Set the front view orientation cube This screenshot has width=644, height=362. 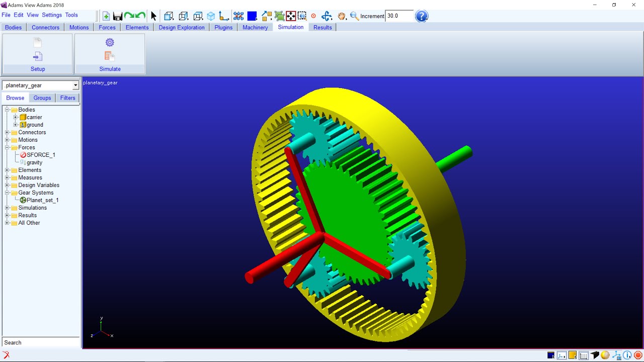[169, 16]
